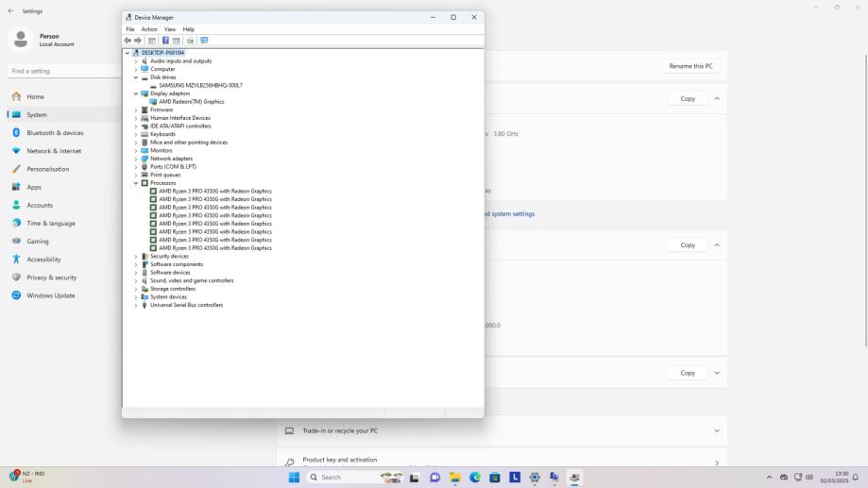Image resolution: width=868 pixels, height=488 pixels.
Task: Click the Back arrow in Device Manager toolbar
Action: pyautogui.click(x=128, y=41)
